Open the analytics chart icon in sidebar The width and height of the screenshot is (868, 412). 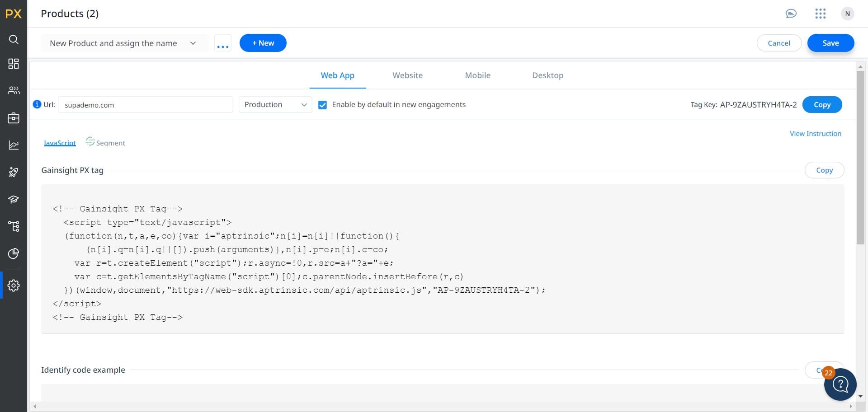[14, 145]
